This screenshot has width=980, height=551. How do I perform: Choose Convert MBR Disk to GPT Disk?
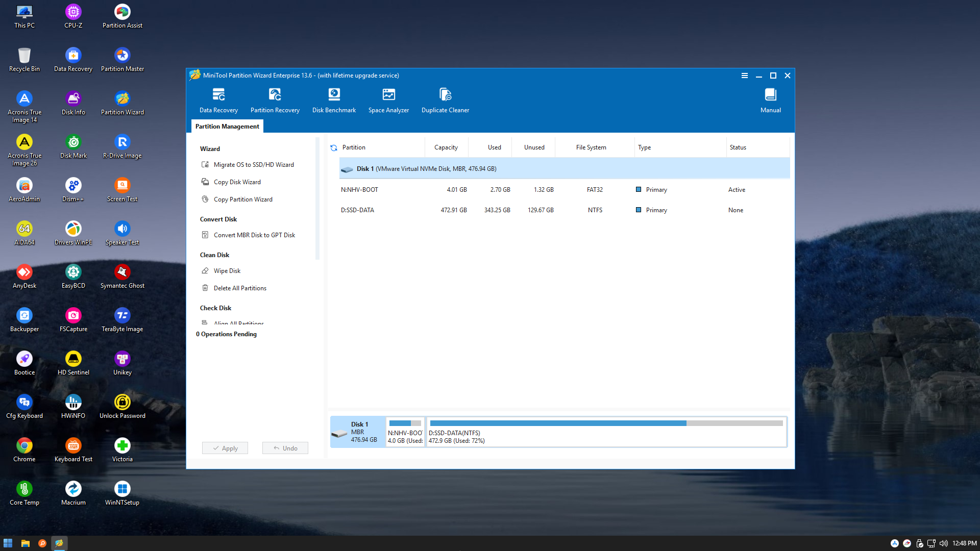tap(249, 235)
